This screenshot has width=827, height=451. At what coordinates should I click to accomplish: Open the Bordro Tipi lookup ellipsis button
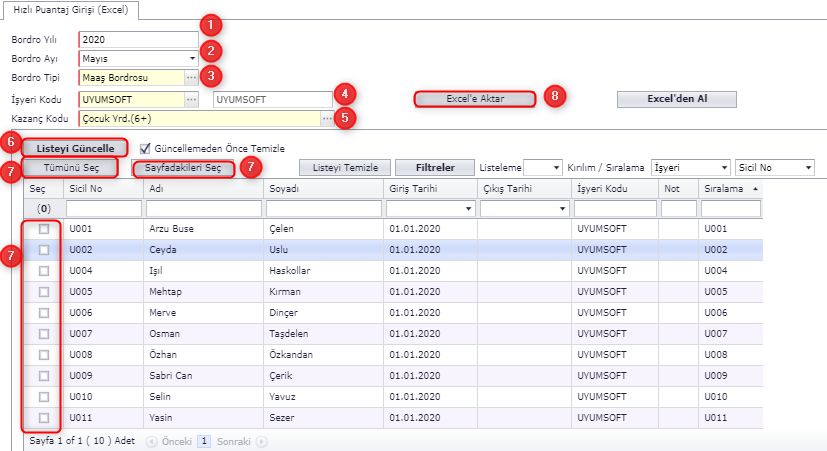coord(191,77)
